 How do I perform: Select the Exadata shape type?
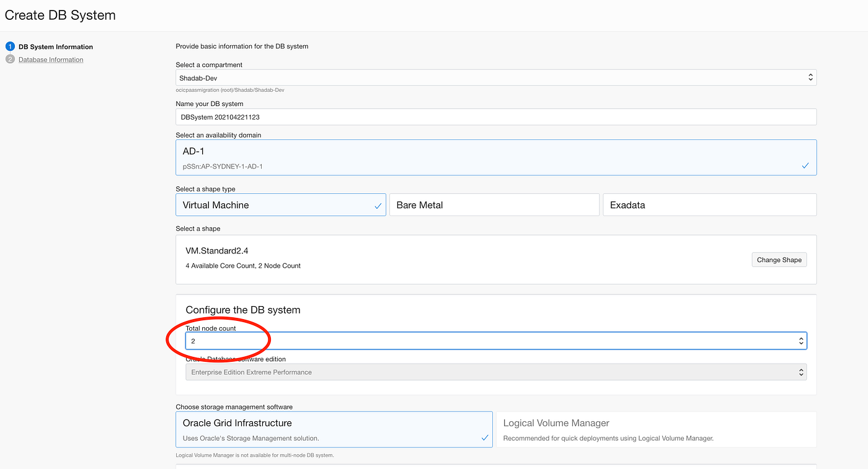tap(709, 204)
